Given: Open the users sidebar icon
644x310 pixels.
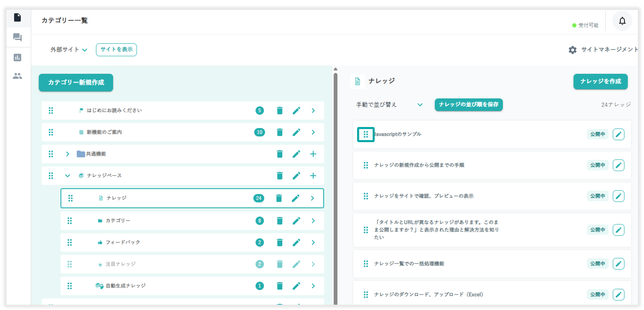Looking at the screenshot, I should tap(18, 76).
